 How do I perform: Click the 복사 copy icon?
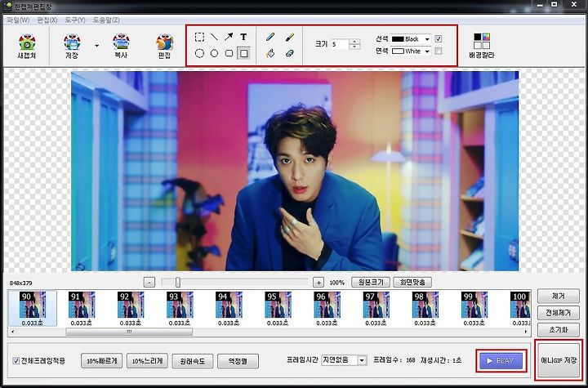click(x=121, y=46)
